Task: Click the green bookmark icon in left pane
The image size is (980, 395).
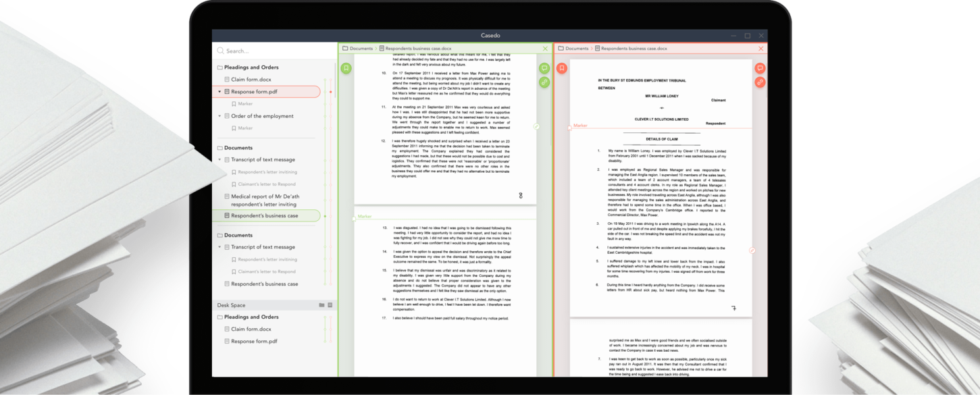Action: coord(346,68)
